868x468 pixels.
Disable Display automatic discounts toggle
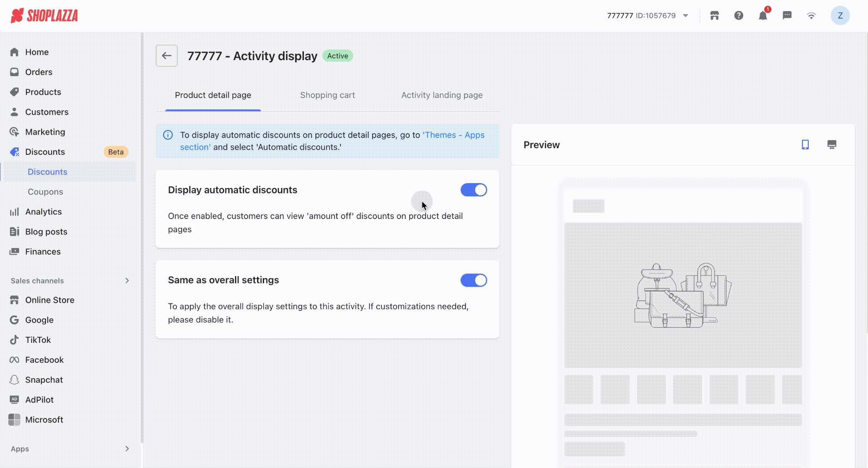click(473, 190)
